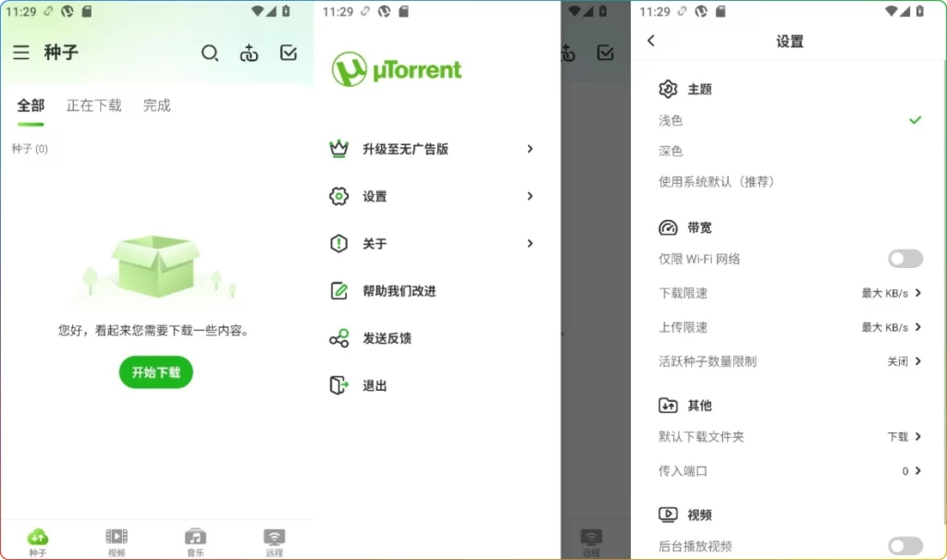947x560 pixels.
Task: Disable the 后台播放视频 switch
Action: click(904, 545)
